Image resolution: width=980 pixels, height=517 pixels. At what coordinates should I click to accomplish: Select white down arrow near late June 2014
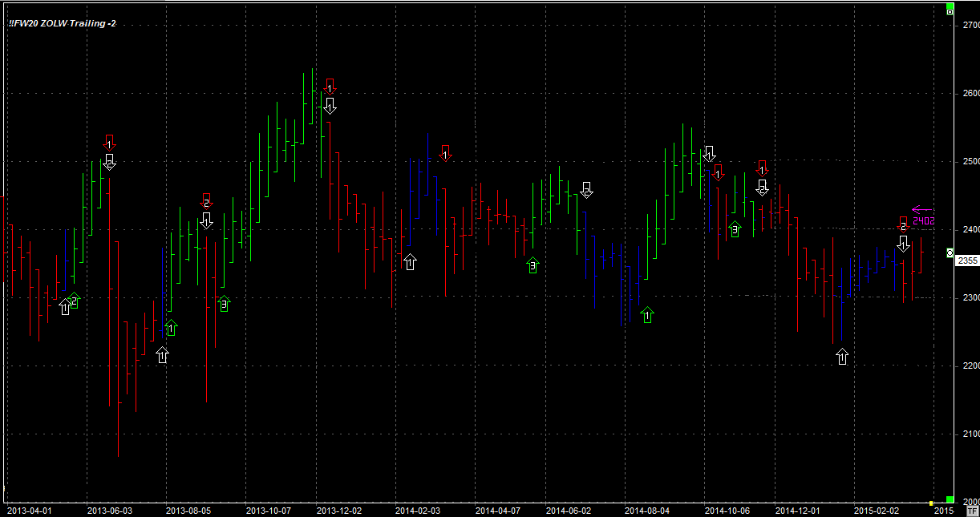586,190
